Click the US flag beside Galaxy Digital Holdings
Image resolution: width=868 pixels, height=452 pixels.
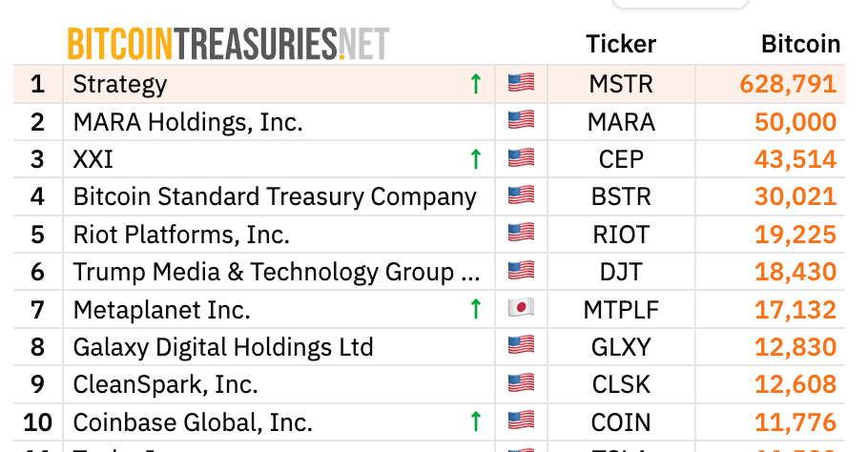(521, 345)
